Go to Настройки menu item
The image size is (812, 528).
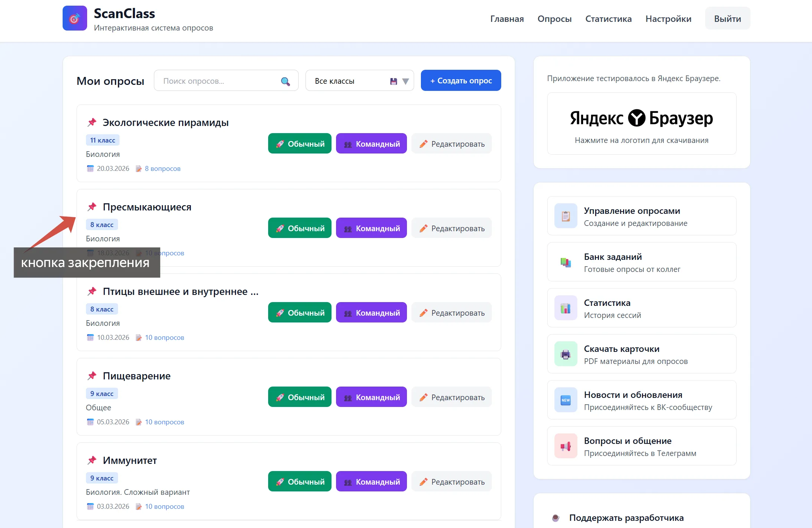pos(668,19)
